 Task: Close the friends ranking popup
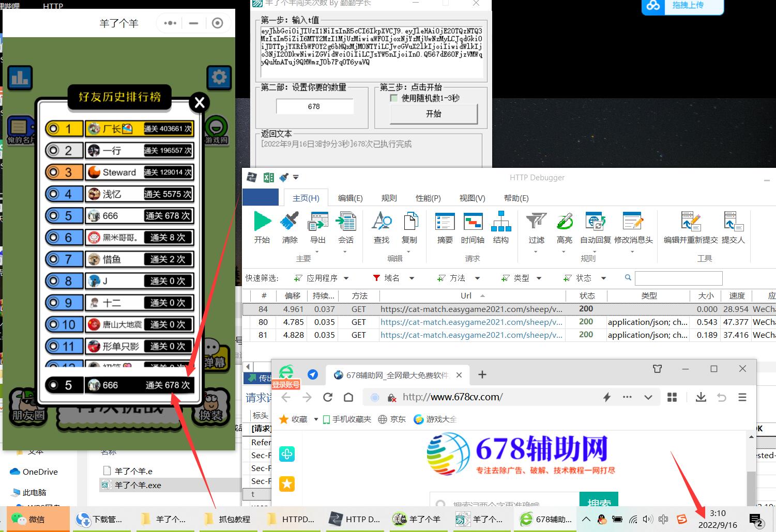pyautogui.click(x=200, y=102)
